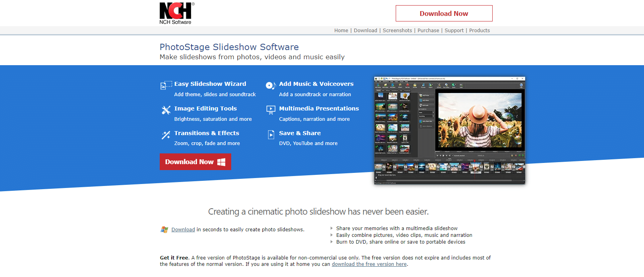Open the Purchase navigation link
Screen dimensions: 644x277
coord(428,31)
